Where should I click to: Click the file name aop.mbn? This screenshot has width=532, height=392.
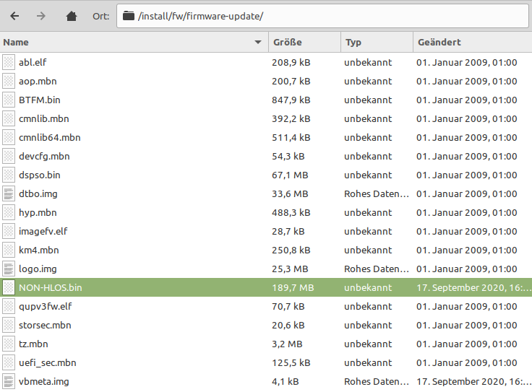[x=38, y=82]
